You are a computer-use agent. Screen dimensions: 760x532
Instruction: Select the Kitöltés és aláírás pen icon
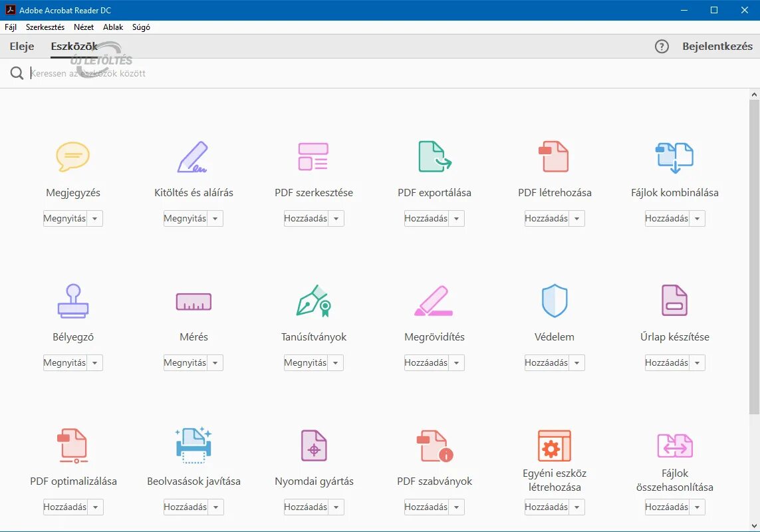tap(192, 157)
